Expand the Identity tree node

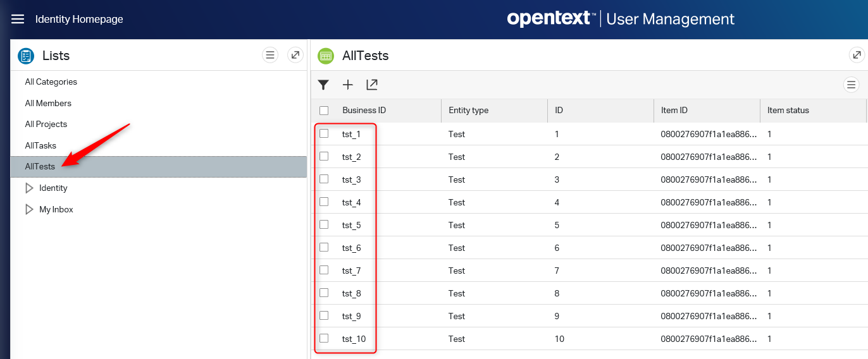coord(29,188)
